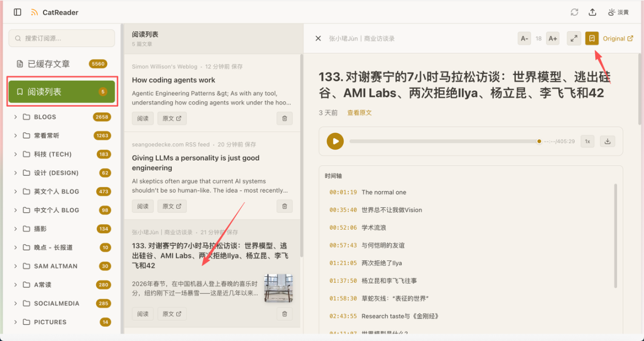This screenshot has width=644, height=341.
Task: Click 原文 button under How coding agents work
Action: [172, 118]
